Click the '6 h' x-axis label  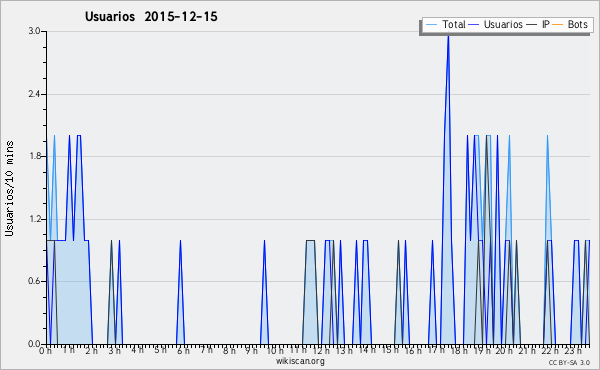pyautogui.click(x=183, y=351)
